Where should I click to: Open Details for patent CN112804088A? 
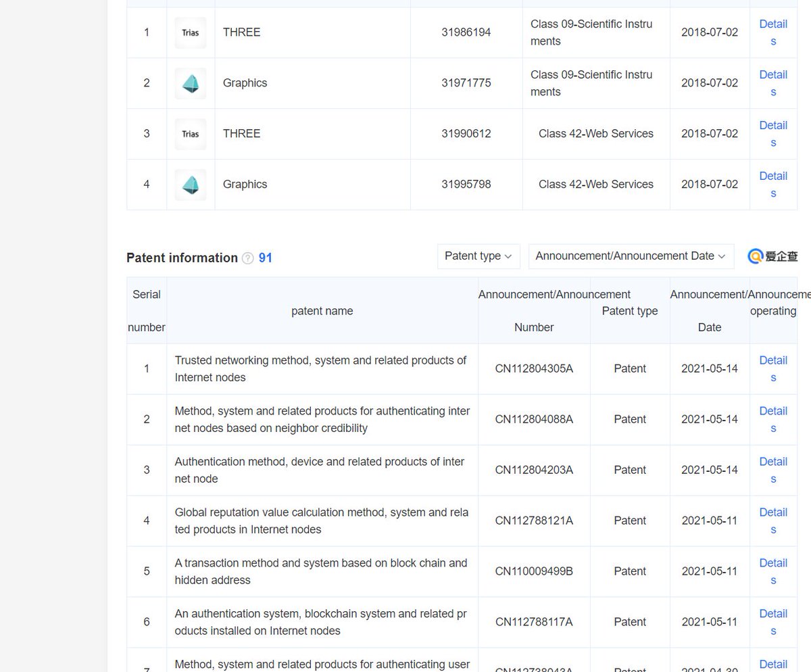[773, 420]
